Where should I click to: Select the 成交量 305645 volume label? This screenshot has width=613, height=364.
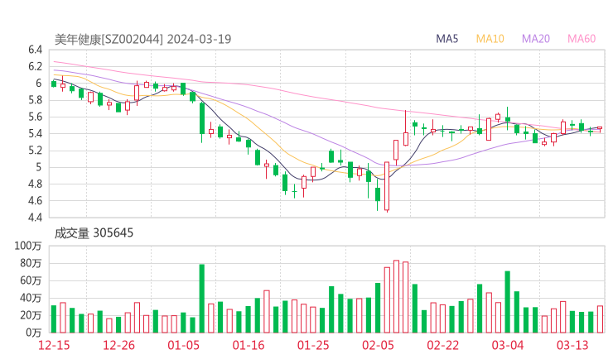pyautogui.click(x=94, y=233)
